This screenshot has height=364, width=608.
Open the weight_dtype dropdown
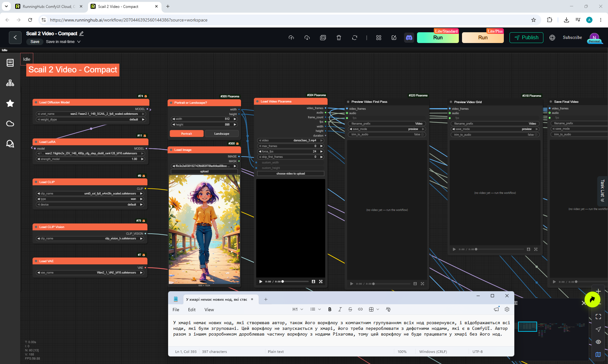(91, 120)
